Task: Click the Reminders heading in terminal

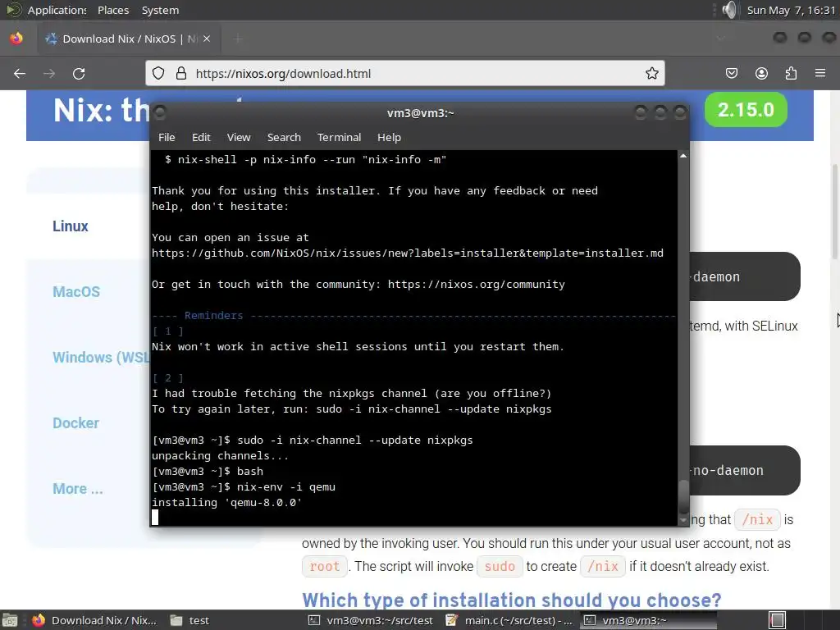Action: (x=213, y=316)
